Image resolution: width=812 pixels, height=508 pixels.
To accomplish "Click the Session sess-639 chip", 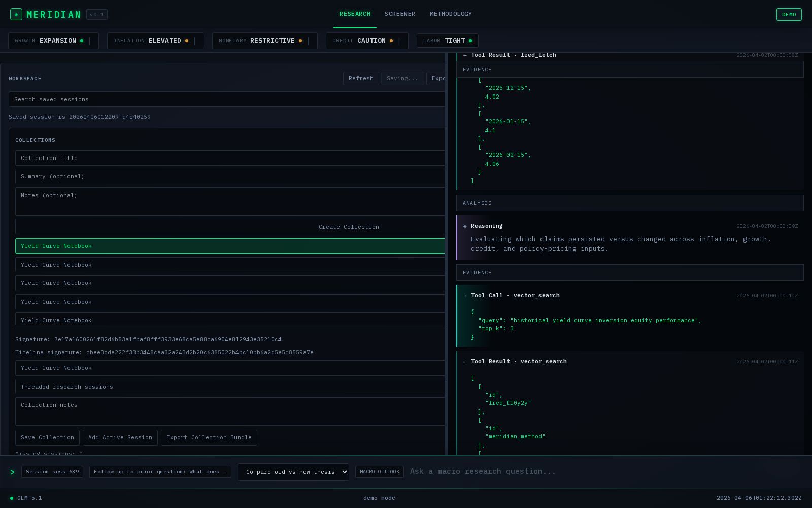I will click(52, 472).
